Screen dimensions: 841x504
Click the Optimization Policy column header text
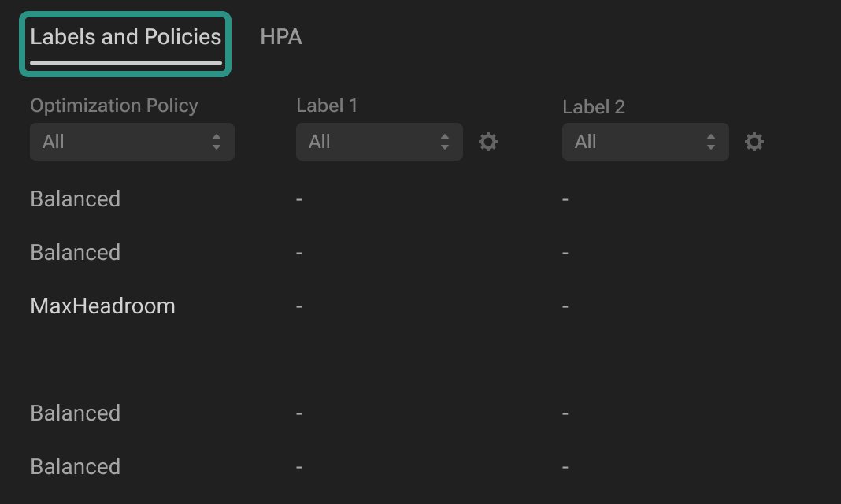click(x=114, y=106)
